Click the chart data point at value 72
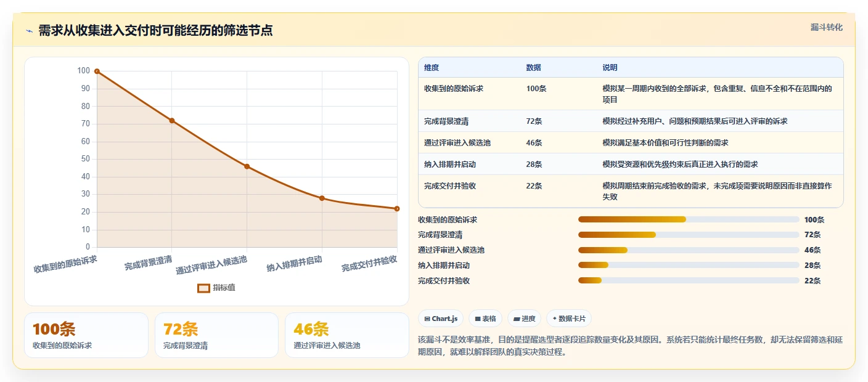 point(172,121)
